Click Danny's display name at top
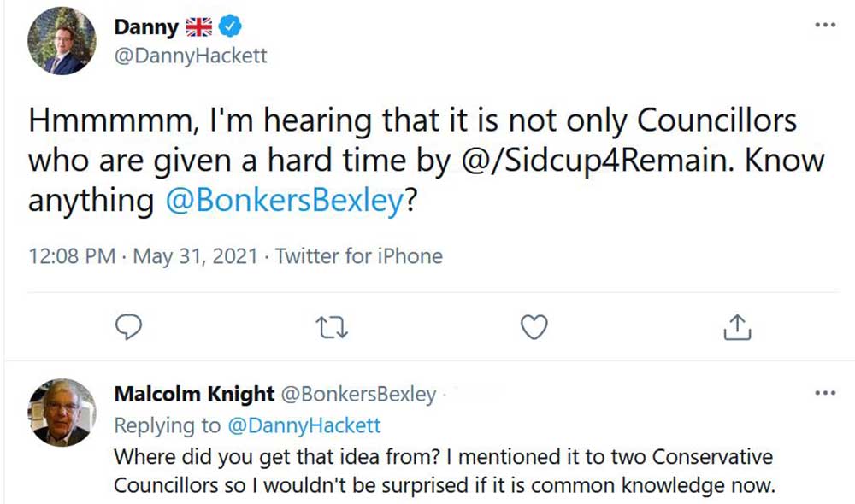The image size is (855, 504). (x=146, y=27)
